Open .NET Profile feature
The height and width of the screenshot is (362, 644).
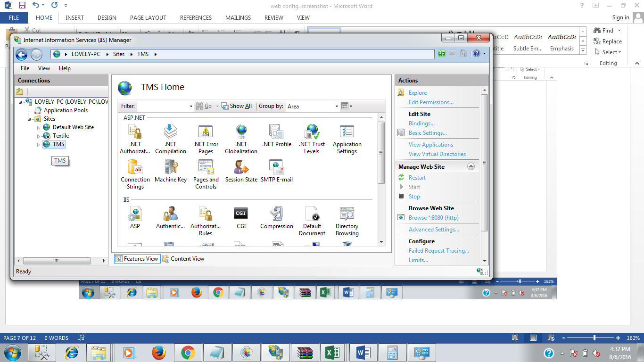[x=277, y=136]
